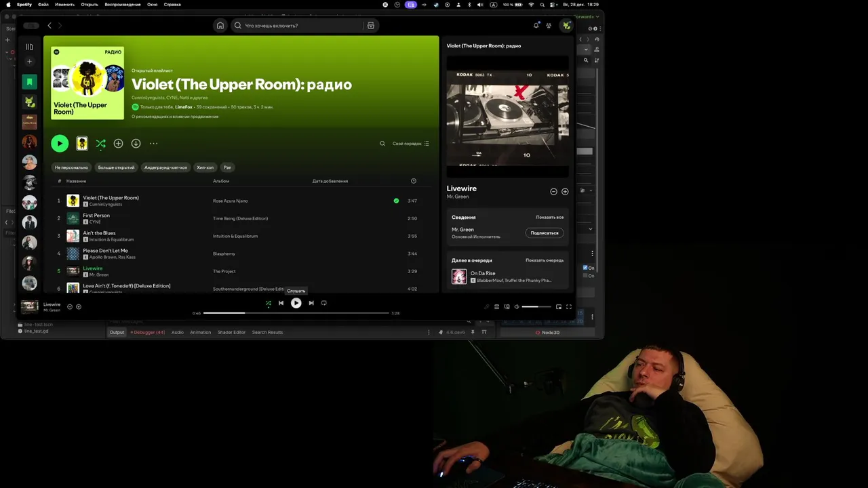868x488 pixels.
Task: Skip to next track
Action: [311, 303]
